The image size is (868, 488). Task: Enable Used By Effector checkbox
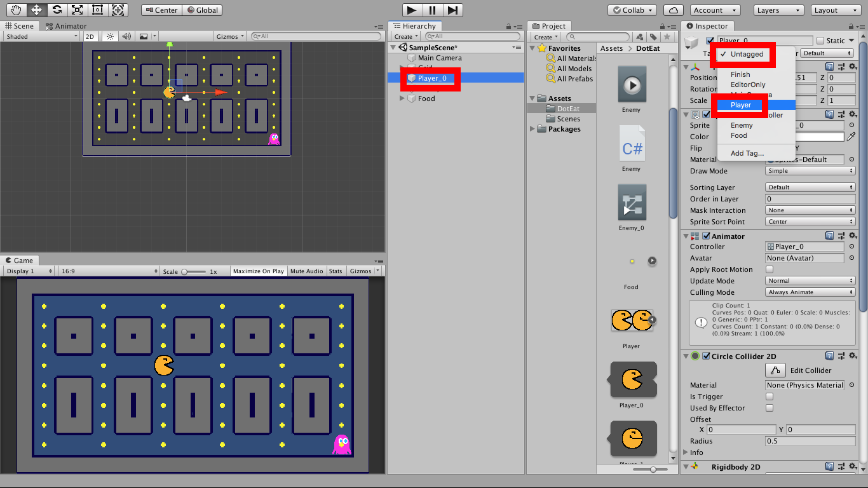(x=770, y=408)
